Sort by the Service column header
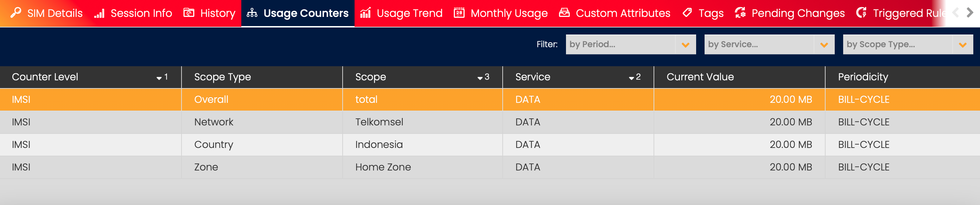 533,77
